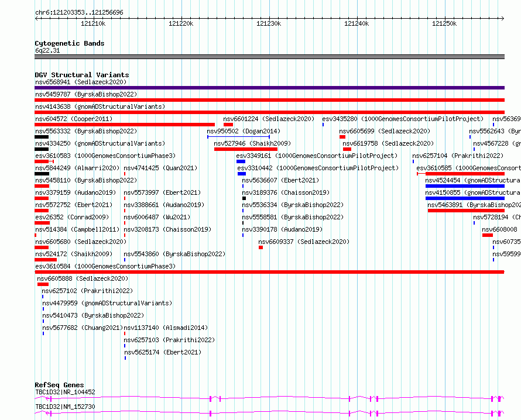Image resolution: width=521 pixels, height=420 pixels.
Task: Select nsv6605680 (Sedlazeck2020) label
Action: point(81,242)
